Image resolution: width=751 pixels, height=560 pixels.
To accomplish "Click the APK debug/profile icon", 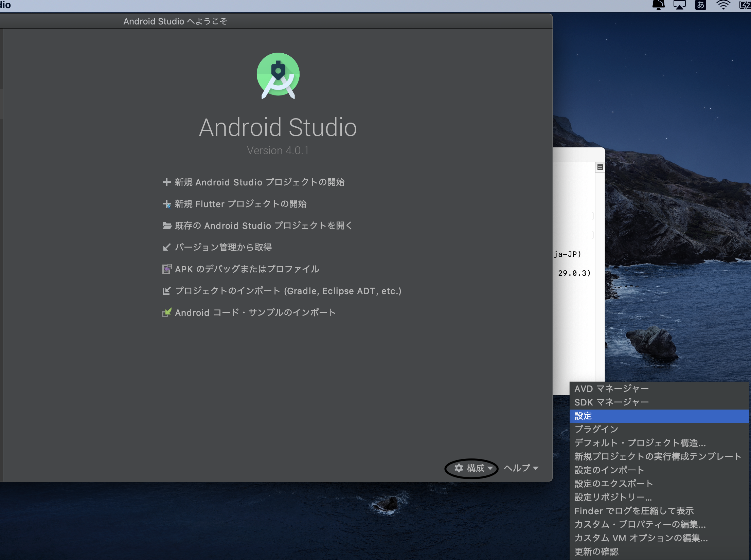I will 167,269.
